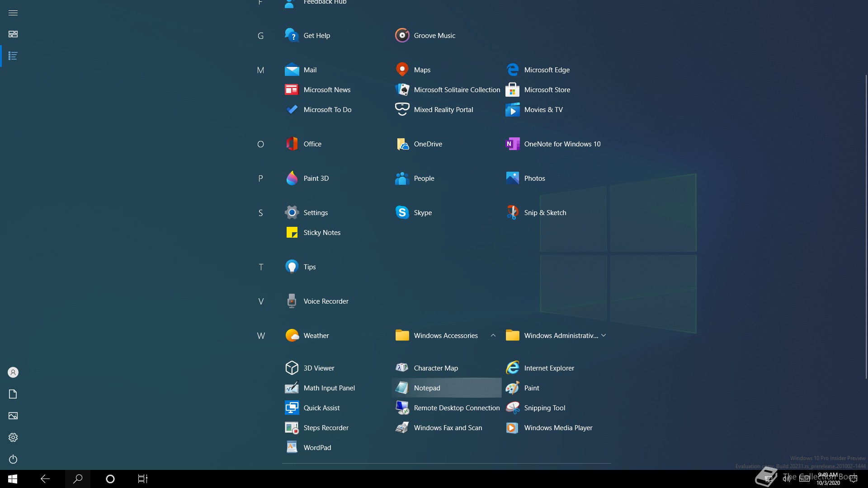Open Steps Recorder icon
868x488 pixels.
click(x=292, y=427)
